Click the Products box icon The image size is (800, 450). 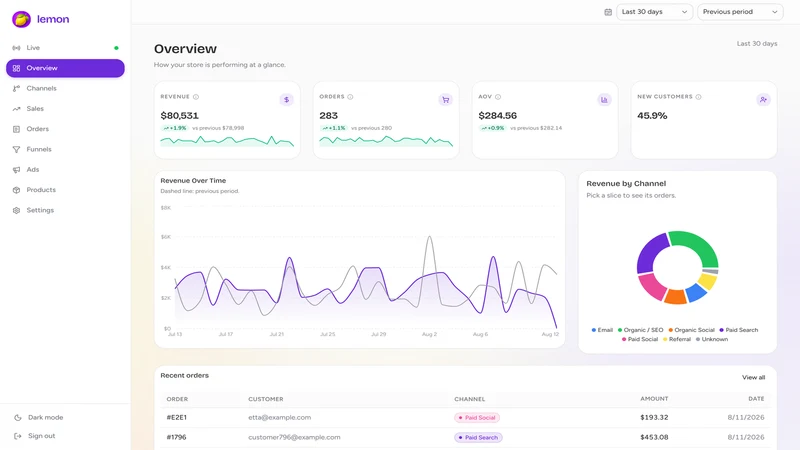(16, 190)
